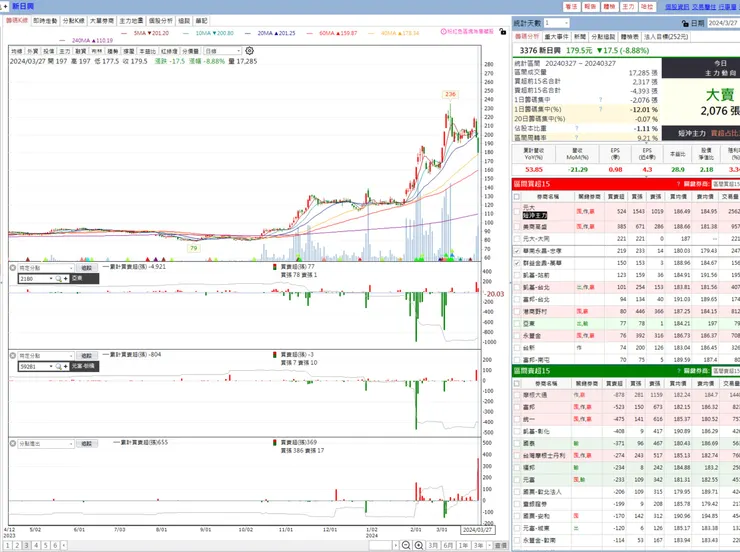Screen dimensions: 740x552
Task: Open 關鍵券商 dropdown in 區間買超15 header
Action: [x=726, y=184]
